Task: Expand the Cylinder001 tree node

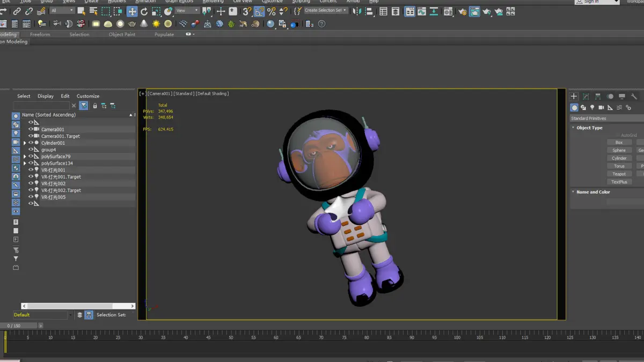Action: (25, 143)
